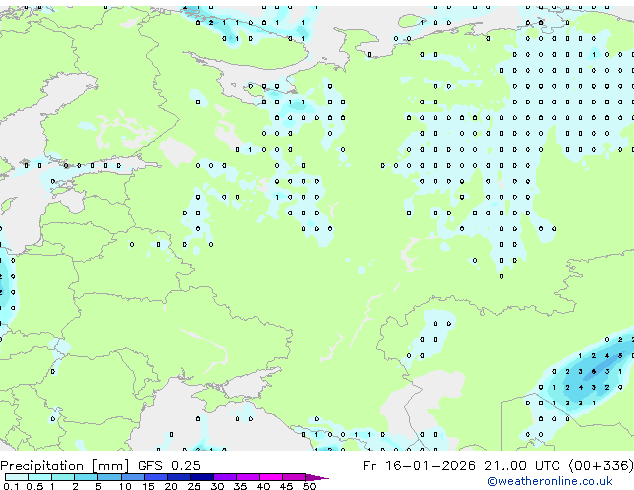Viewport: 634px width, 490px height.
Task: Select the 2–5 mm legend swatch
Action: click(x=86, y=477)
